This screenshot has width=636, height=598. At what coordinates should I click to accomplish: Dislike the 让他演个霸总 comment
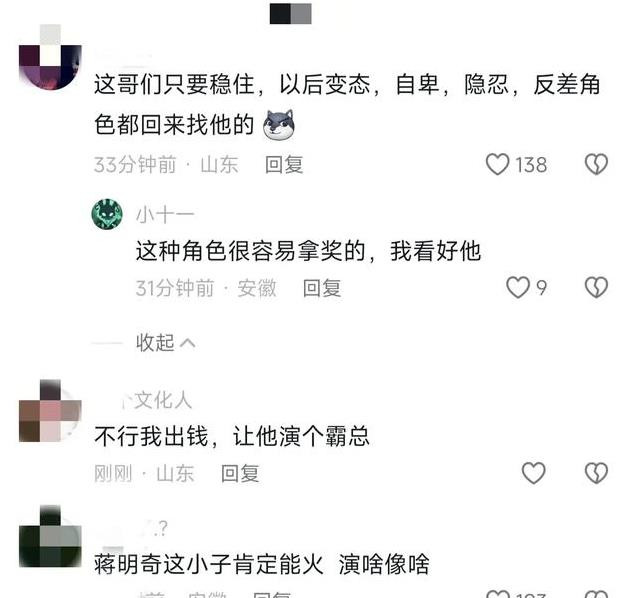pyautogui.click(x=596, y=473)
